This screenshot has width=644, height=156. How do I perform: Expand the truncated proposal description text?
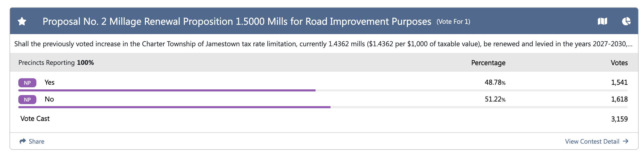click(x=323, y=44)
